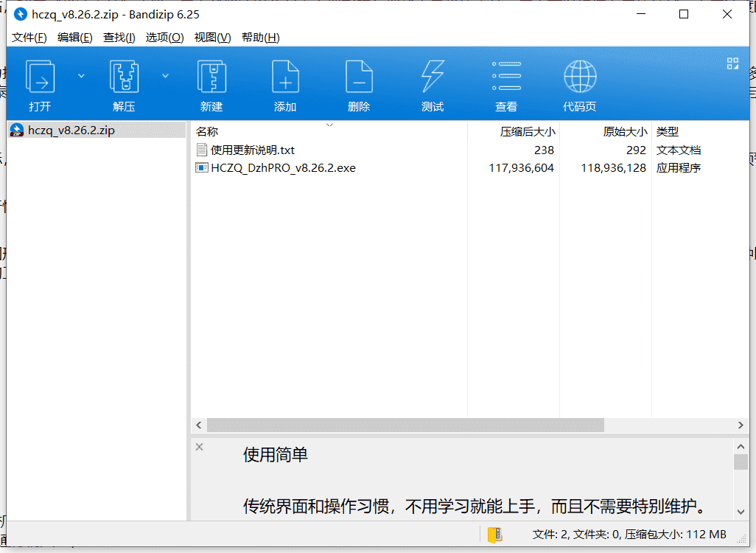Open the 视图(V) menu
Screen dimensions: 756x553
point(212,38)
